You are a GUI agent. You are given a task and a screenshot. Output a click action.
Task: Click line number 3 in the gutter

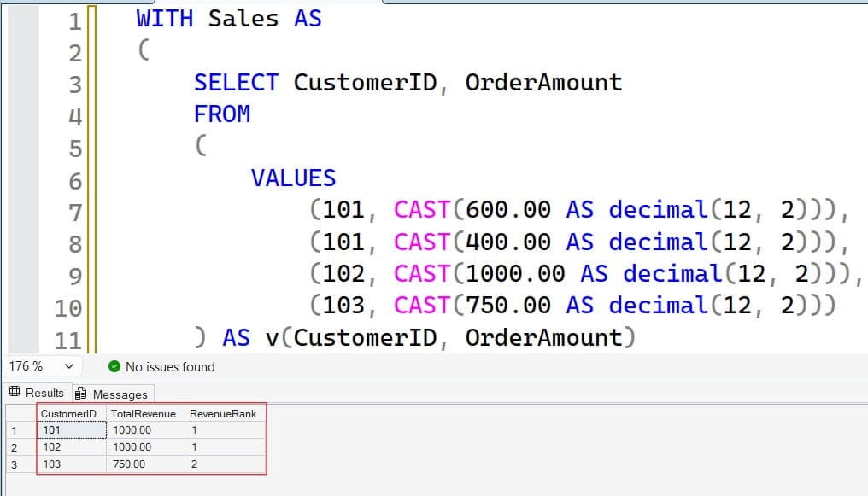[75, 85]
